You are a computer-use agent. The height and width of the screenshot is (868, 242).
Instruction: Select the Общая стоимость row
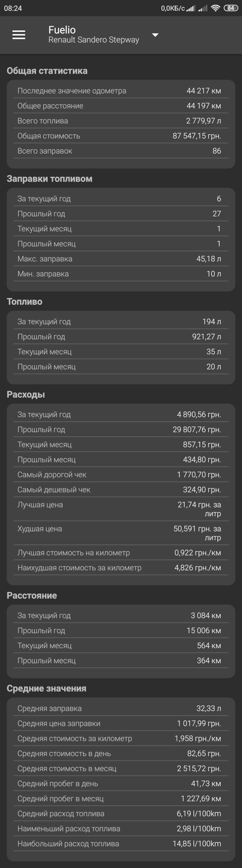tap(121, 136)
